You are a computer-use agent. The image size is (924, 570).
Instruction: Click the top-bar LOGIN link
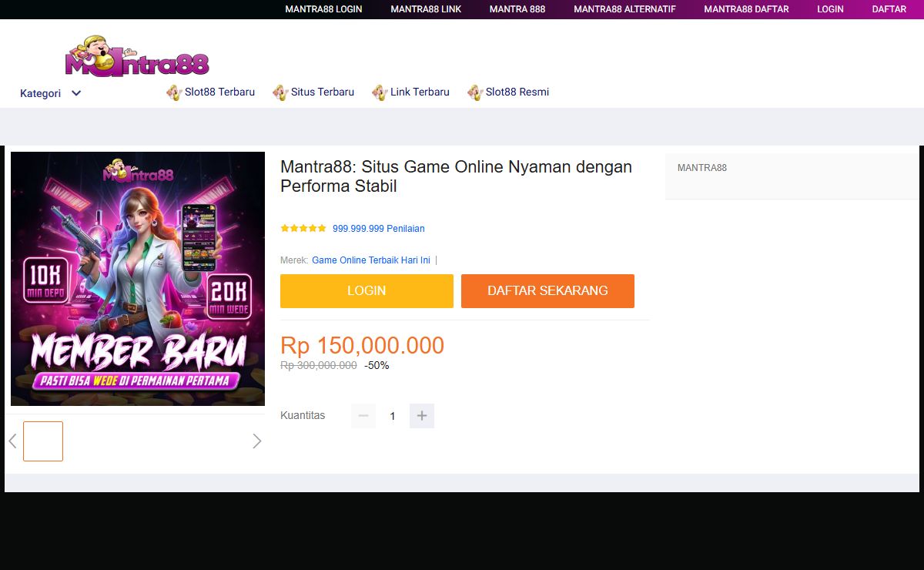pos(830,9)
